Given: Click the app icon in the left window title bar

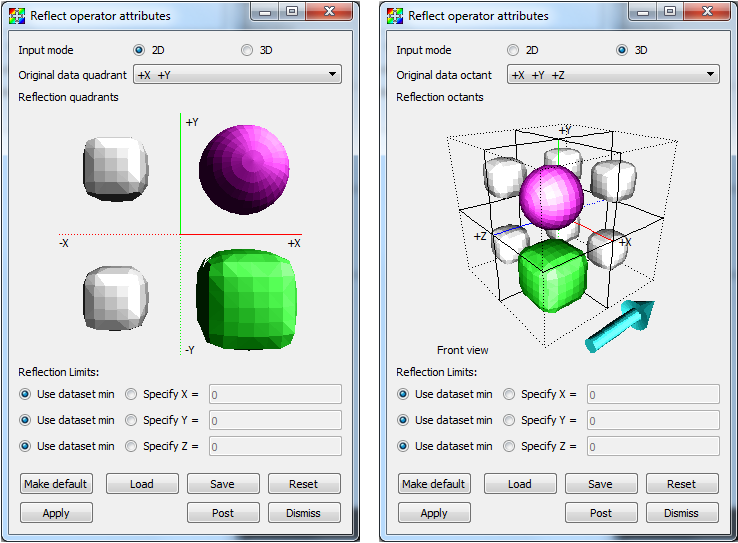Looking at the screenshot, I should pos(17,16).
